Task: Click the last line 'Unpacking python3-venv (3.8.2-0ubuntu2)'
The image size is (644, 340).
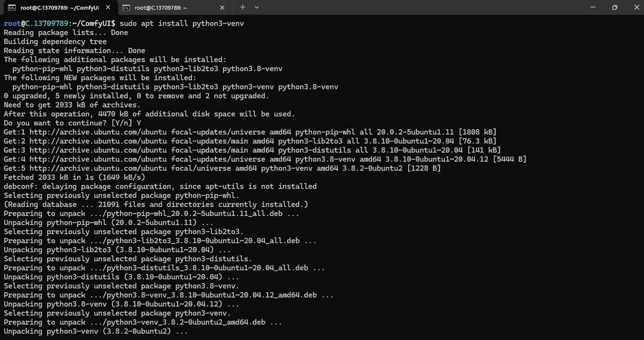Action: coord(95,331)
